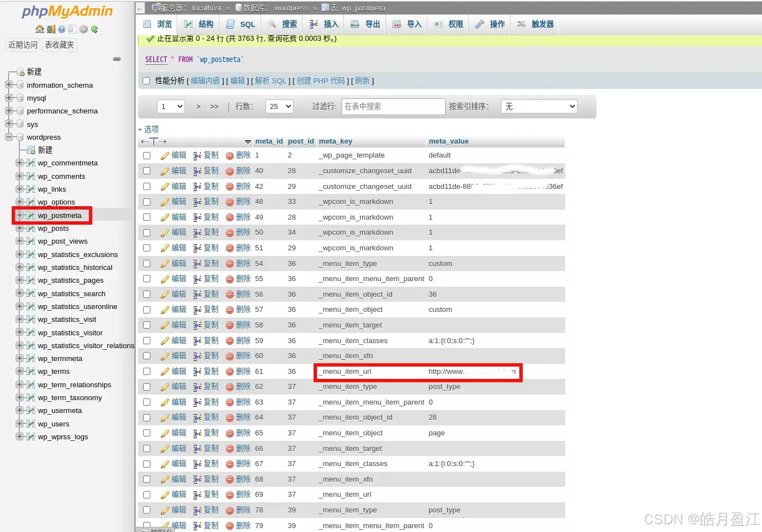Click red delete icon for meta_id 42
Viewport: 762px width, 532px height.
(230, 187)
